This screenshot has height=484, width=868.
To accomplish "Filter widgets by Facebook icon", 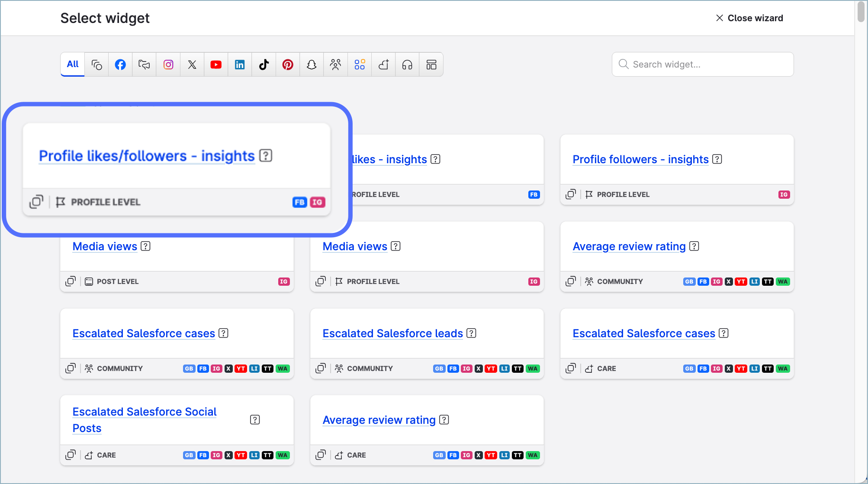I will (120, 65).
